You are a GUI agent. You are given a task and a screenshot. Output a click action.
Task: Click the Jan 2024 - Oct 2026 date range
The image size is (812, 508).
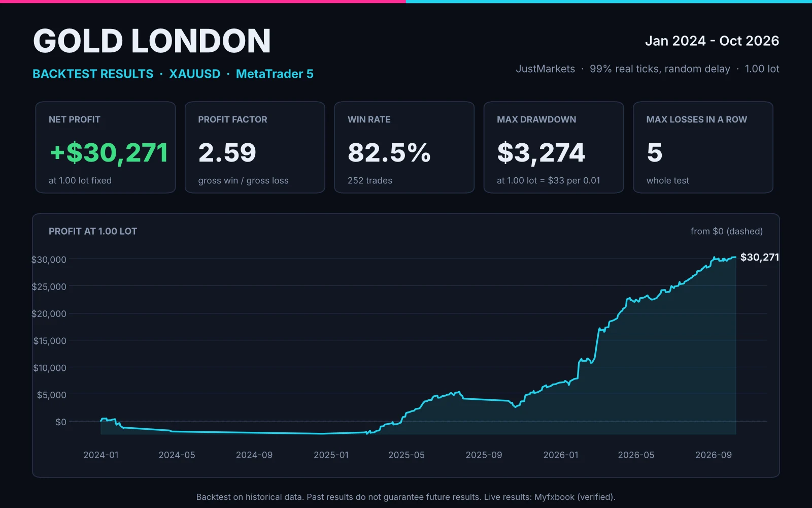click(x=712, y=41)
